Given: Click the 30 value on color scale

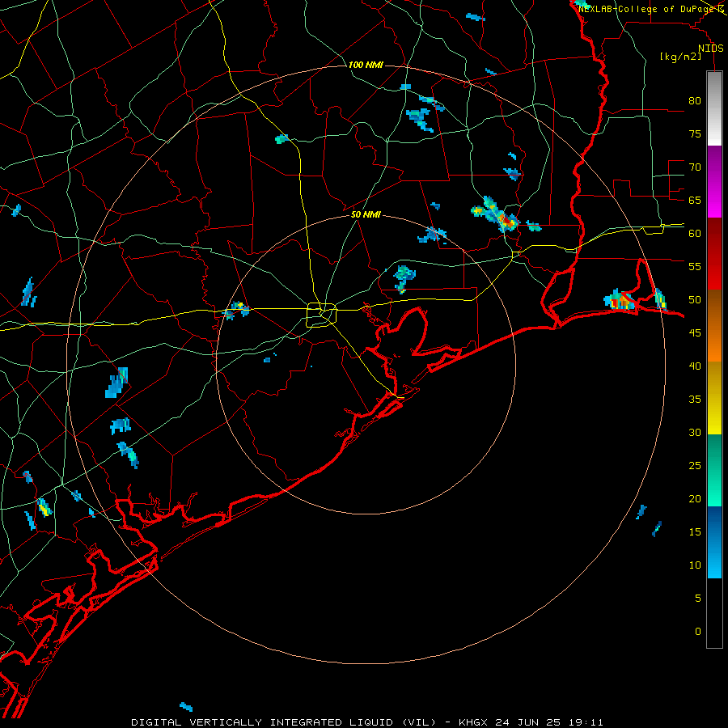Looking at the screenshot, I should tap(695, 432).
